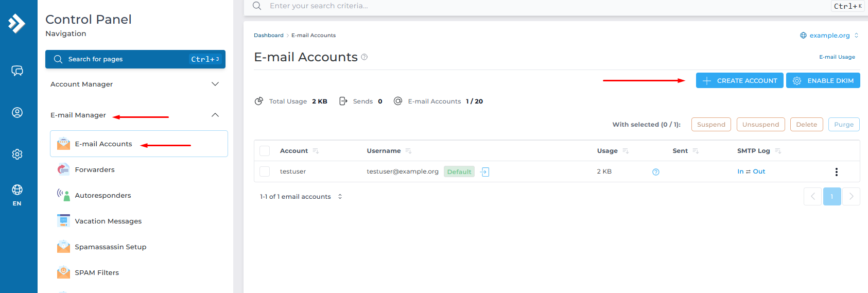
Task: Click help icon beside E-mail Accounts title
Action: tap(364, 57)
